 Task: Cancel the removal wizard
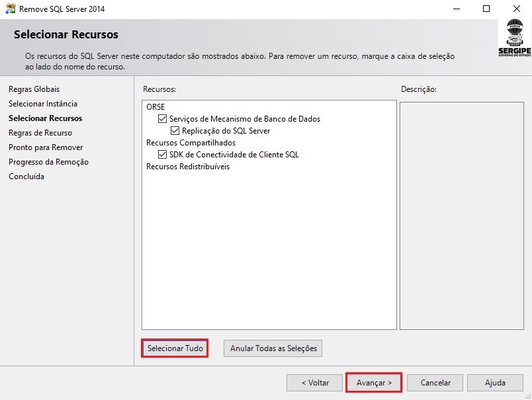point(435,383)
